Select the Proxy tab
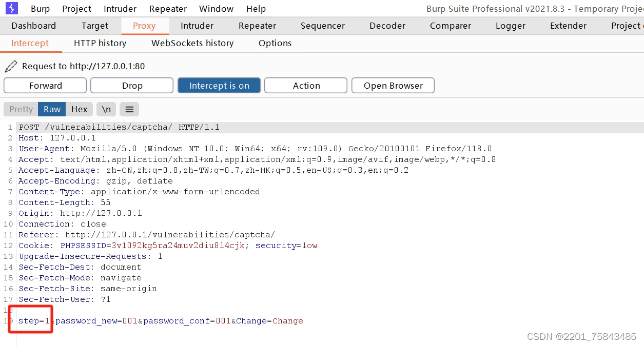The image size is (644, 346). coord(144,26)
